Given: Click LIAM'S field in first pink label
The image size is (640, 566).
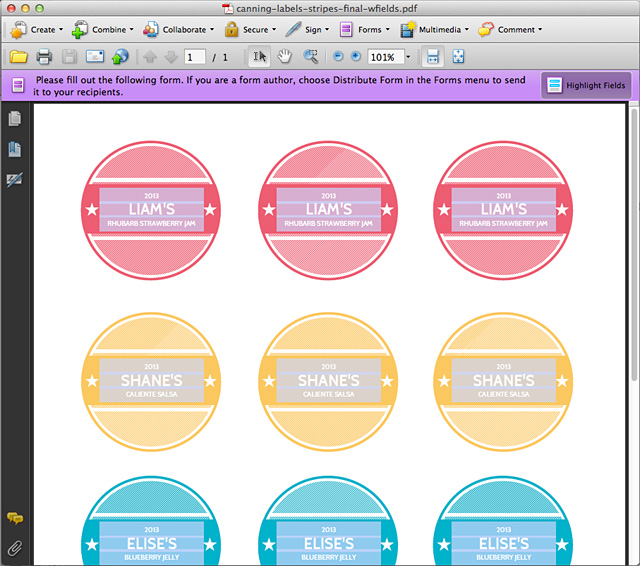Looking at the screenshot, I should coord(151,210).
